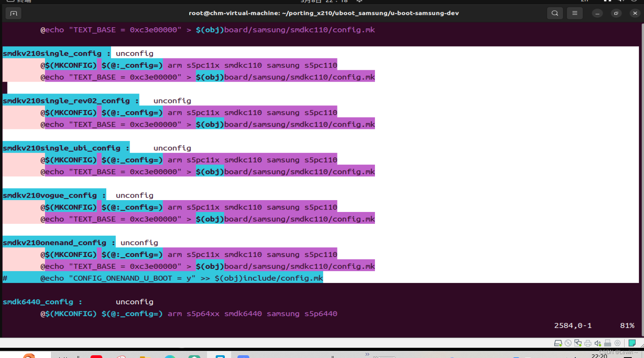The width and height of the screenshot is (644, 358).
Task: Click s5p6440 at end of smdk6440 line
Action: 321,314
